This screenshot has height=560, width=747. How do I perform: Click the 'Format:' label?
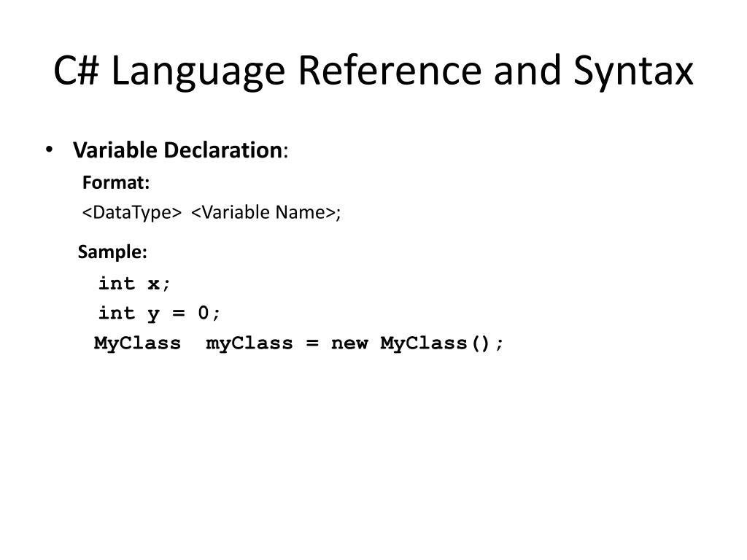(x=116, y=182)
